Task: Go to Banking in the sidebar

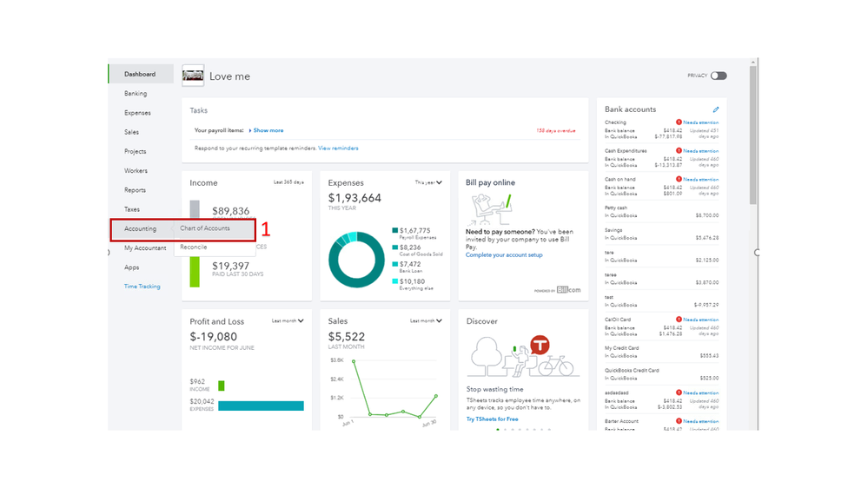Action: [x=136, y=94]
